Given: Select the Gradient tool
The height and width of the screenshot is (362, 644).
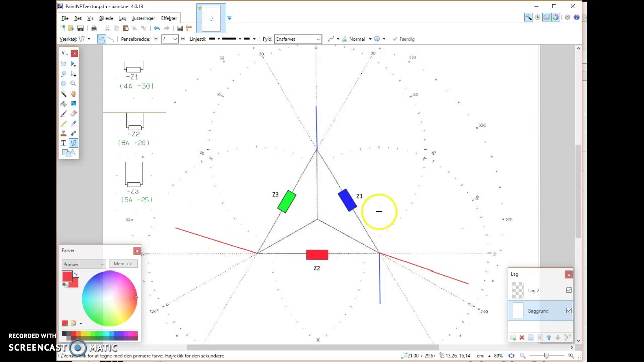Looking at the screenshot, I should tap(74, 104).
